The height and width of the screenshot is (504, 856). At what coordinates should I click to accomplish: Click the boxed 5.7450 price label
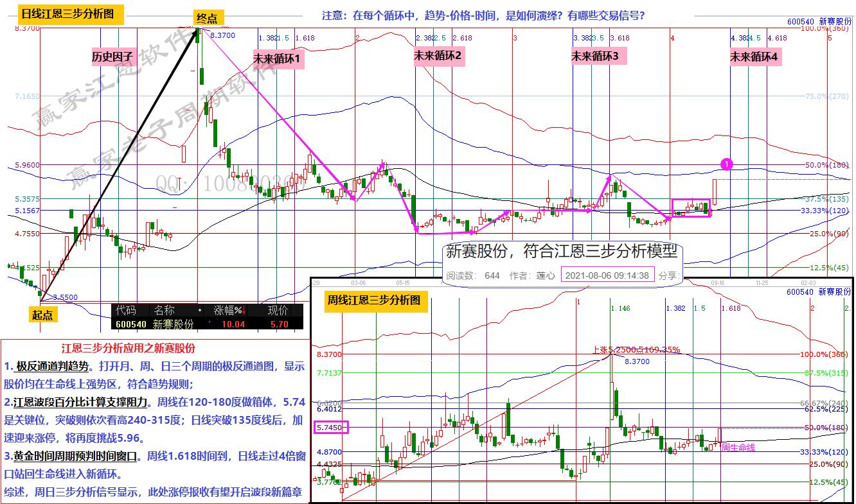330,427
